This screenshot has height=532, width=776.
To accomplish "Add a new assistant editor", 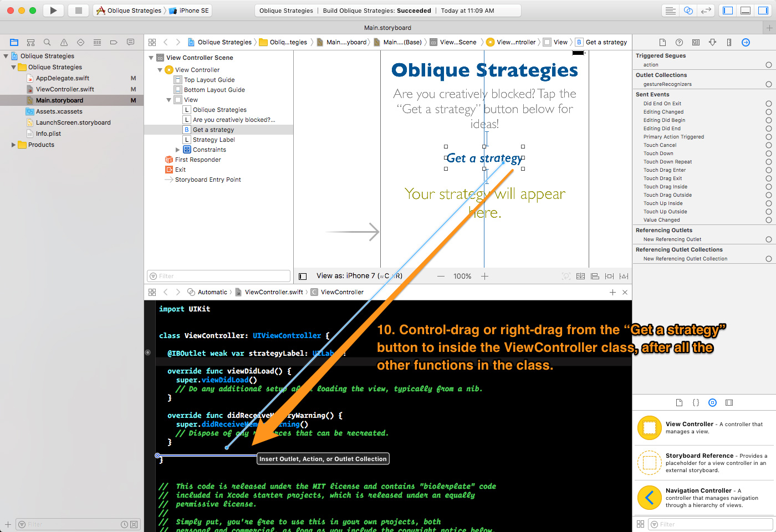I will coord(612,292).
